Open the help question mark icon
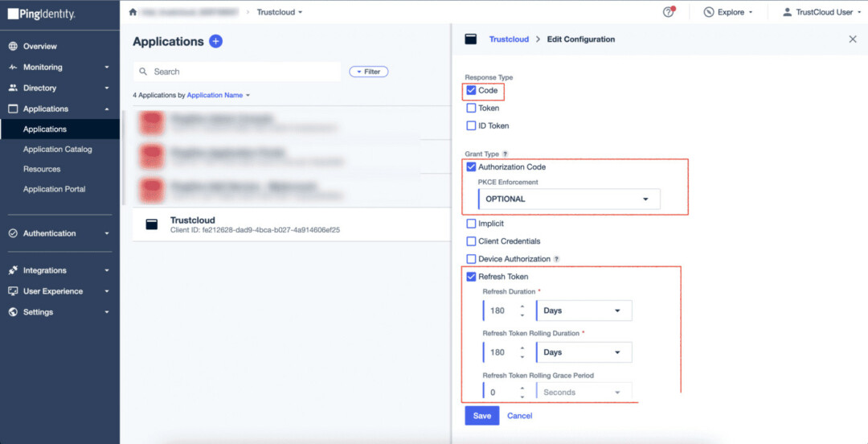Viewport: 868px width, 444px height. (x=669, y=12)
